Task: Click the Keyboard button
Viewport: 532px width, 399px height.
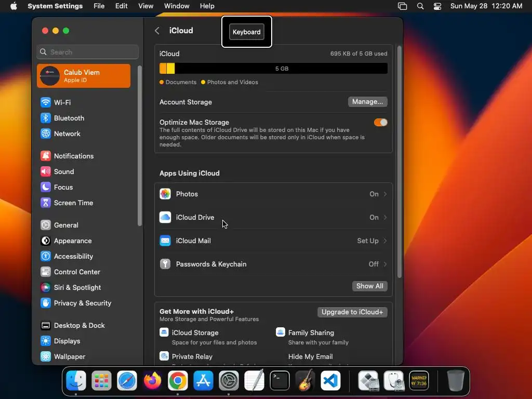Action: pos(247,32)
